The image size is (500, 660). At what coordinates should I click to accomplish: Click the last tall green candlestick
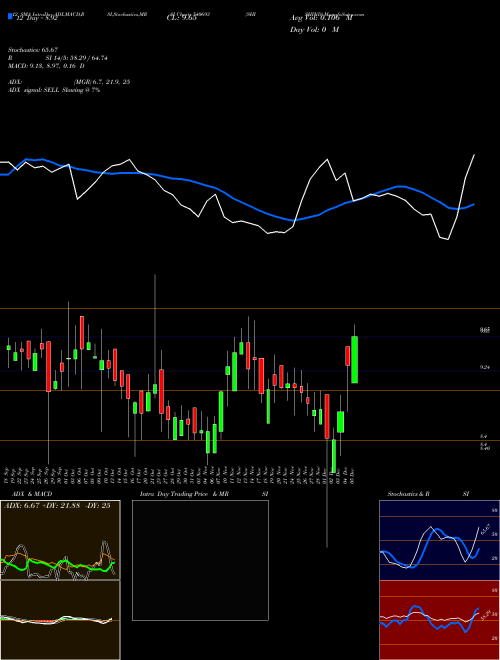pyautogui.click(x=354, y=359)
